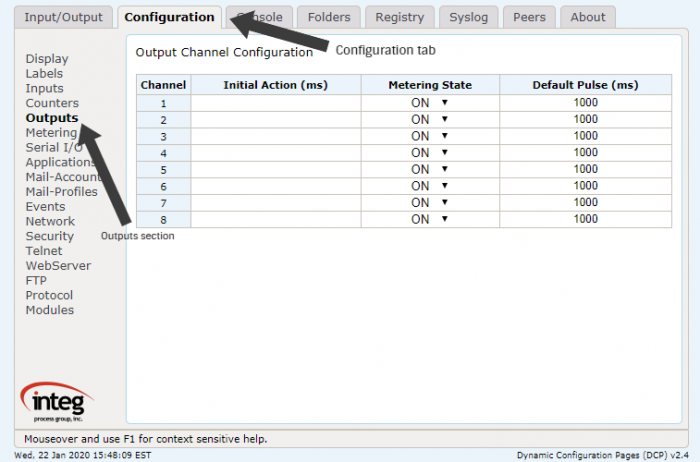Image resolution: width=700 pixels, height=462 pixels.
Task: Select the Default Pulse field for channel 7
Action: pos(585,203)
